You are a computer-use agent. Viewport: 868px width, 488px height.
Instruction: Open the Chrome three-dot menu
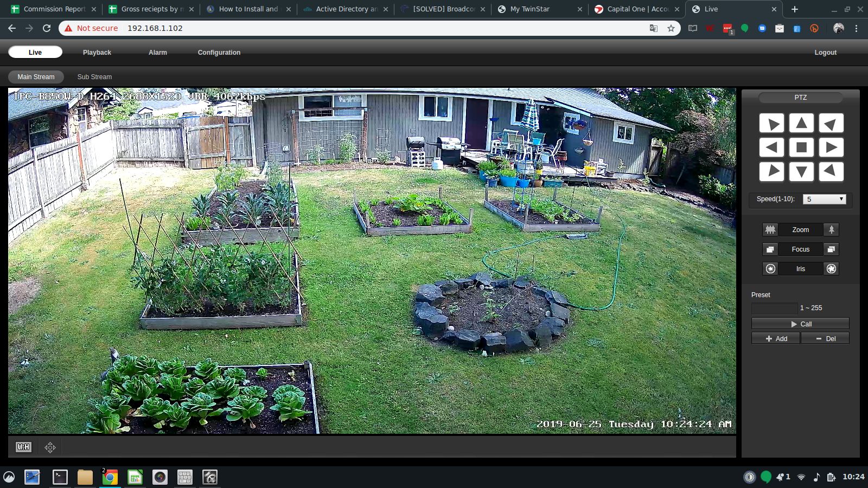click(857, 28)
